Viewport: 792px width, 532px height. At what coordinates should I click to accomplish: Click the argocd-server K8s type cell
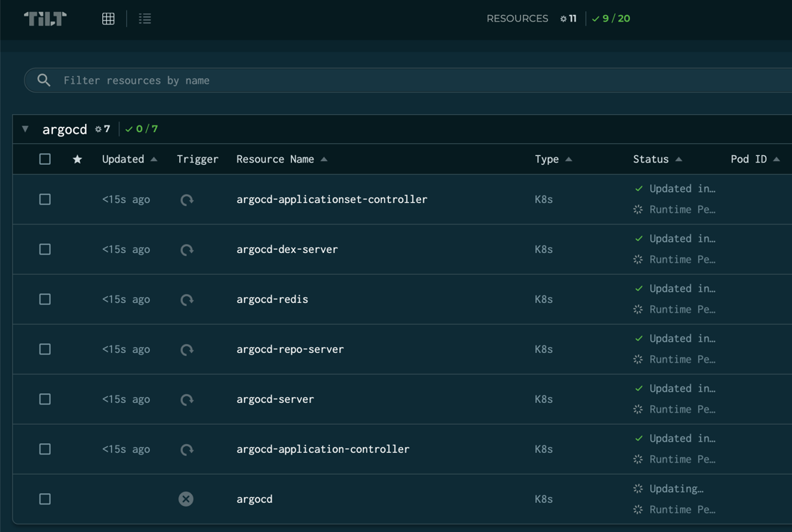pos(544,399)
